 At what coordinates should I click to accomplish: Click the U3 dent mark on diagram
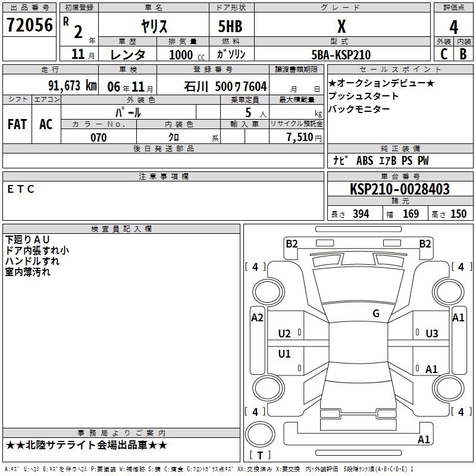point(432,334)
